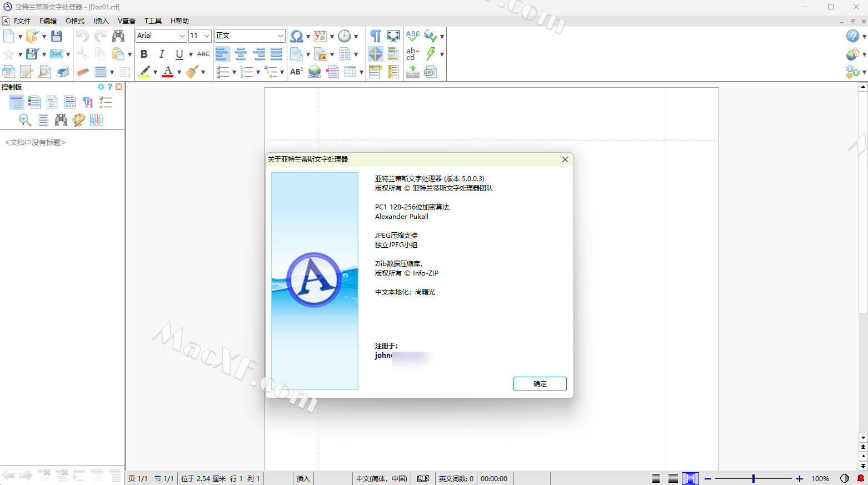Show paragraph marks with pilcrow icon
Viewport: 868px width, 485px height.
click(376, 36)
